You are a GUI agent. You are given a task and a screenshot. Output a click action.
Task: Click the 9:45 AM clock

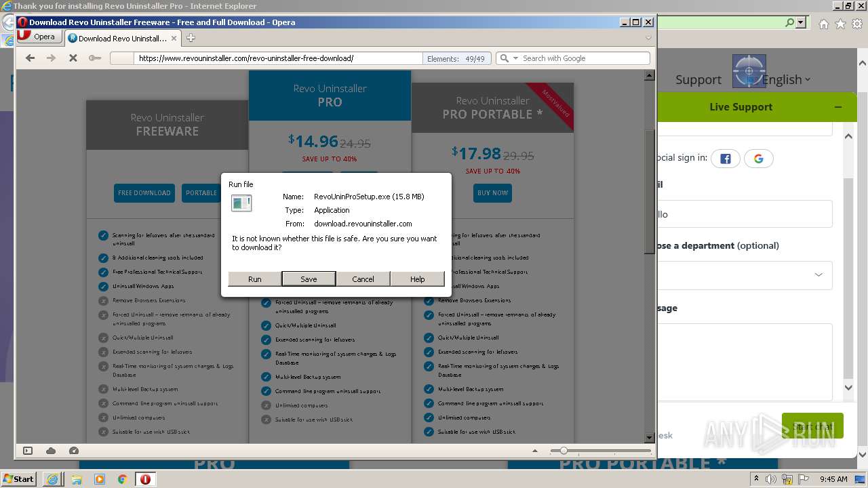point(834,479)
